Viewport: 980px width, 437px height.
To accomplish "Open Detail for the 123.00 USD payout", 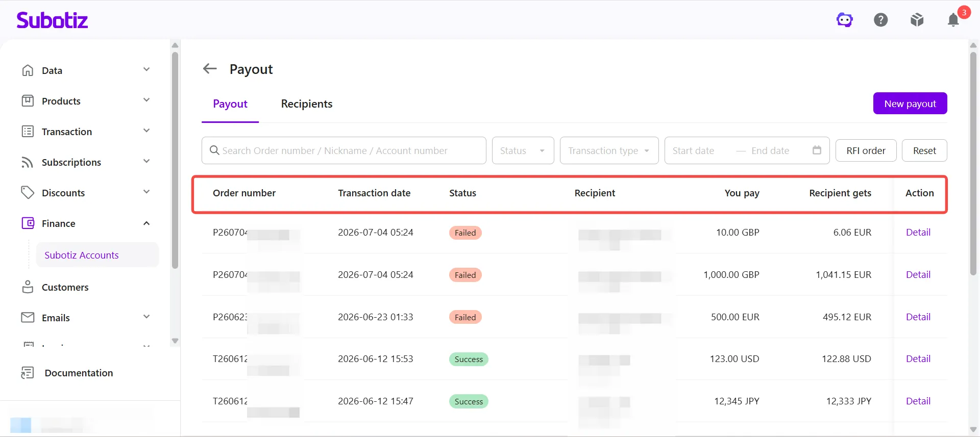I will point(918,359).
